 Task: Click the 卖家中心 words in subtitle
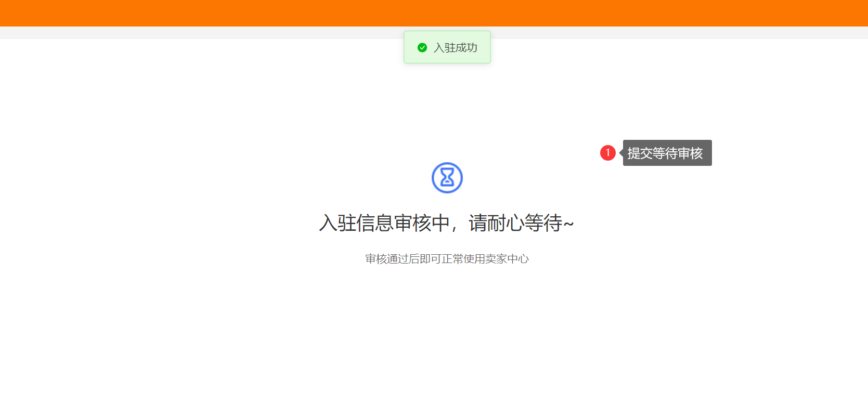tap(507, 259)
